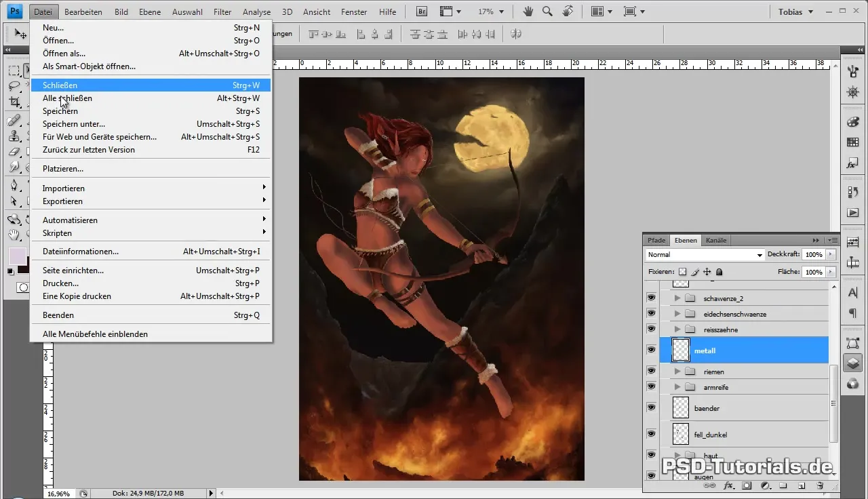
Task: Select the Healing Brush tool
Action: (14, 121)
